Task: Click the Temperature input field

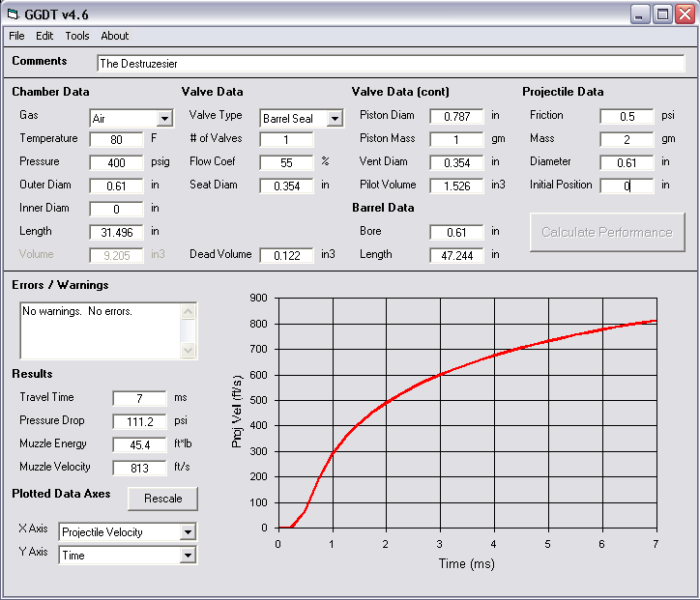Action: [116, 139]
